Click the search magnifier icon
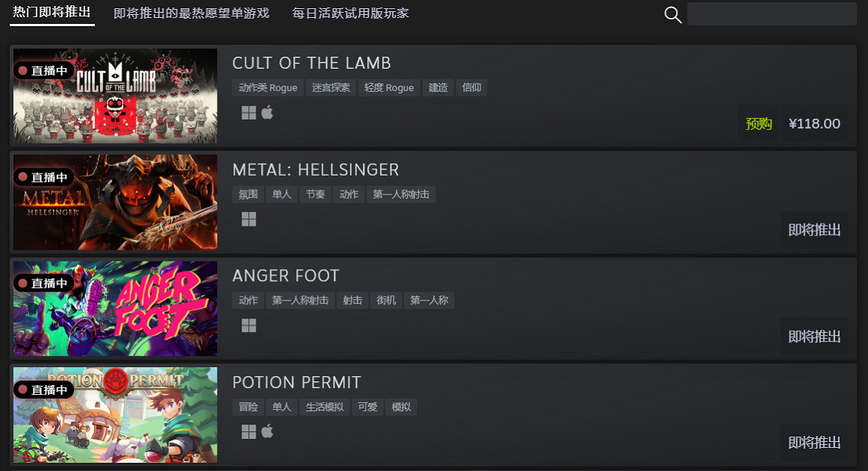 pyautogui.click(x=673, y=14)
